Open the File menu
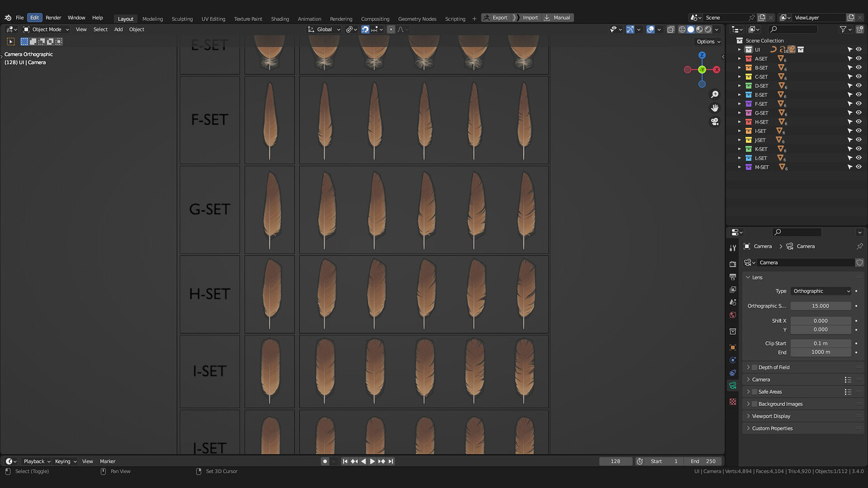The height and width of the screenshot is (488, 868). coord(20,18)
